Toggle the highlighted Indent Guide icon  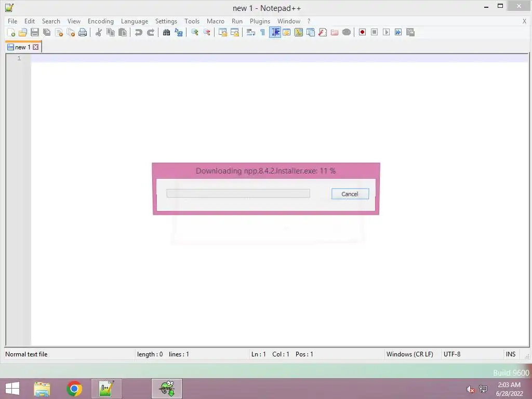coord(275,32)
